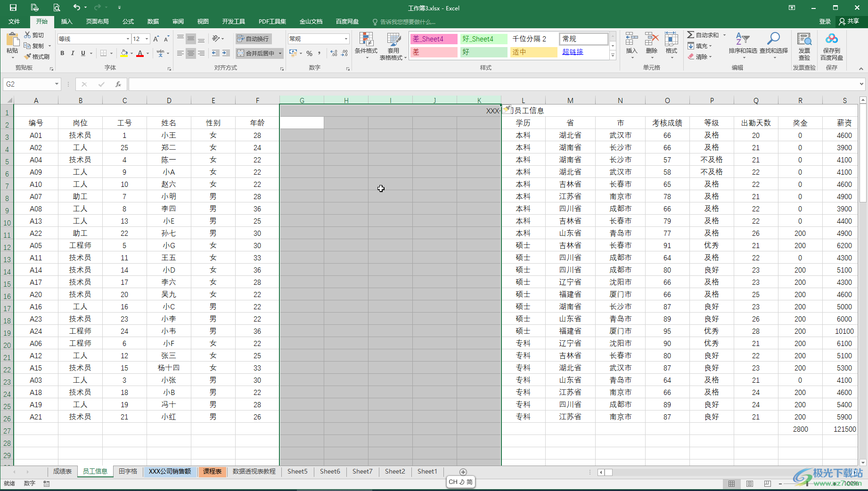The image size is (868, 491).
Task: Click the Name Box showing G2
Action: (32, 84)
